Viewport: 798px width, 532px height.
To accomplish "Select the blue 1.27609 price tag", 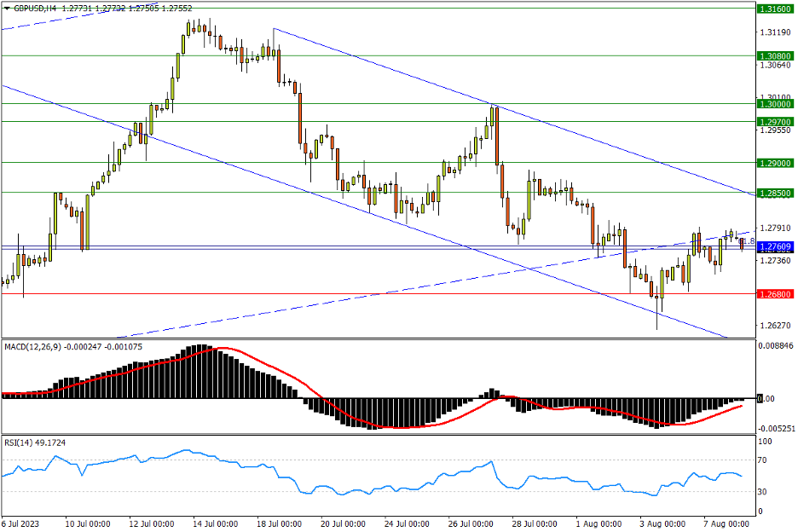I will click(x=775, y=246).
